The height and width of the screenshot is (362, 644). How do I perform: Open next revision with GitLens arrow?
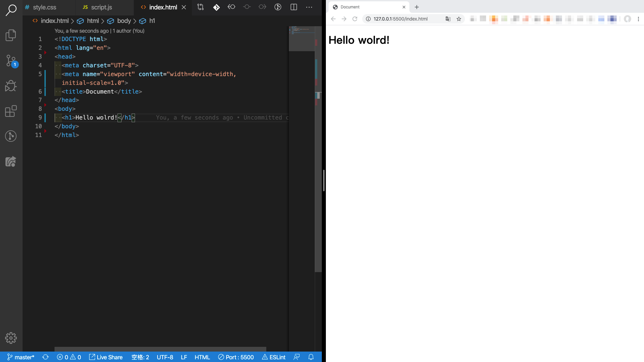[x=262, y=7]
